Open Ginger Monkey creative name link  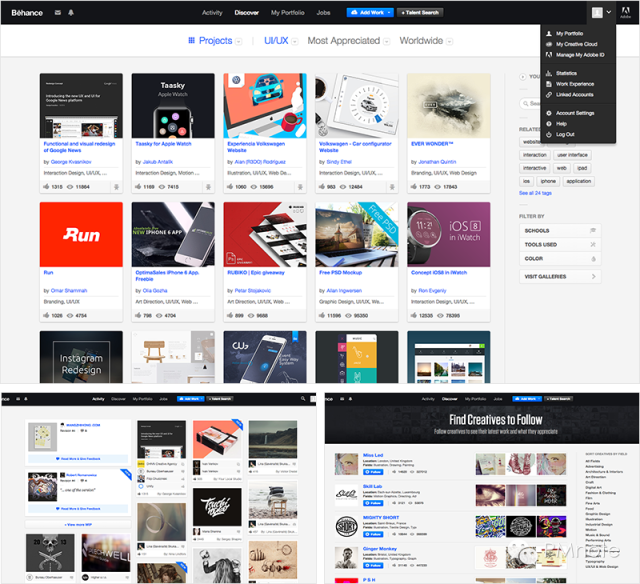tap(380, 549)
